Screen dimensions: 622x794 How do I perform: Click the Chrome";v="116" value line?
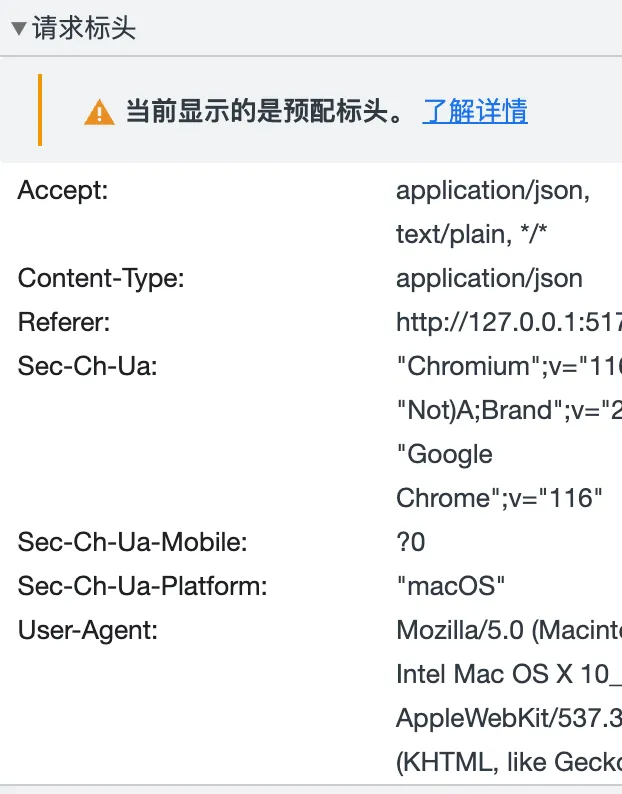[x=499, y=498]
